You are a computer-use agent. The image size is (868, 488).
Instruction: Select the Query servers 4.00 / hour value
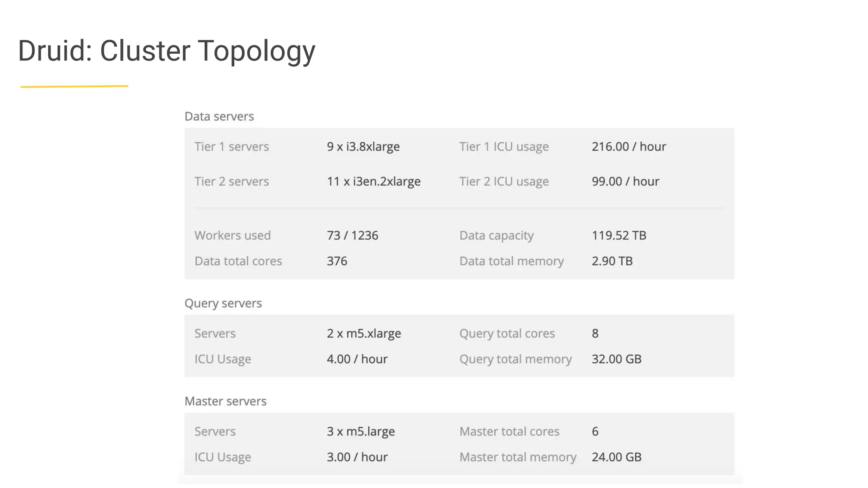[x=357, y=359]
